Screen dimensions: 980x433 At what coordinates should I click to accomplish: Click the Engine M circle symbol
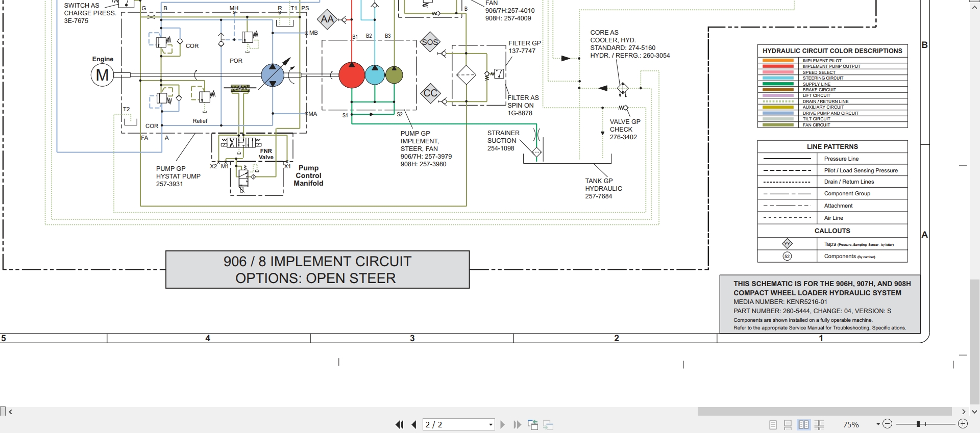[x=102, y=75]
